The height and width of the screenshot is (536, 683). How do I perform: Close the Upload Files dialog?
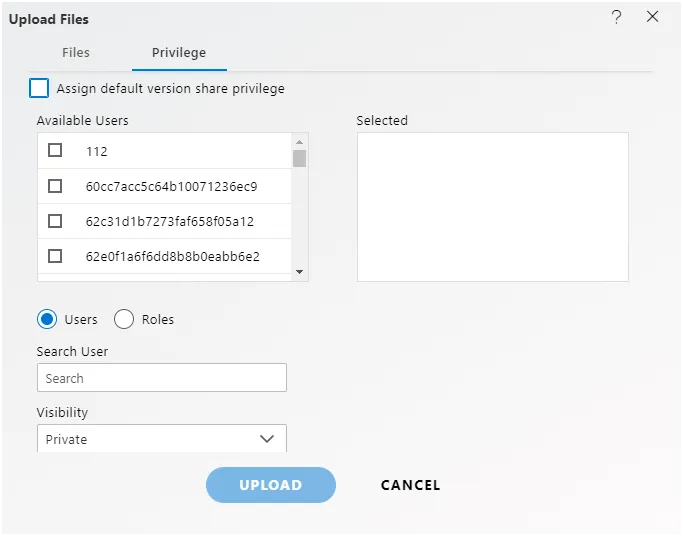pyautogui.click(x=653, y=17)
